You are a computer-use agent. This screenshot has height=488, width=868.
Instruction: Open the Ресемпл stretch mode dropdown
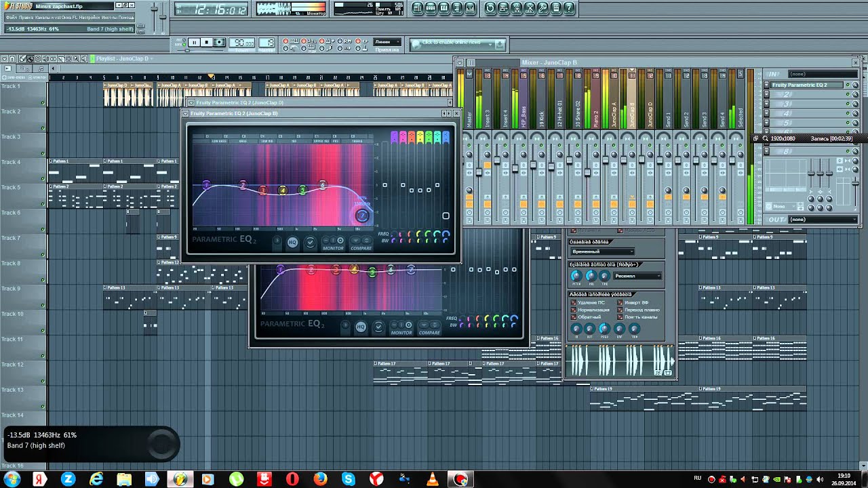point(637,276)
